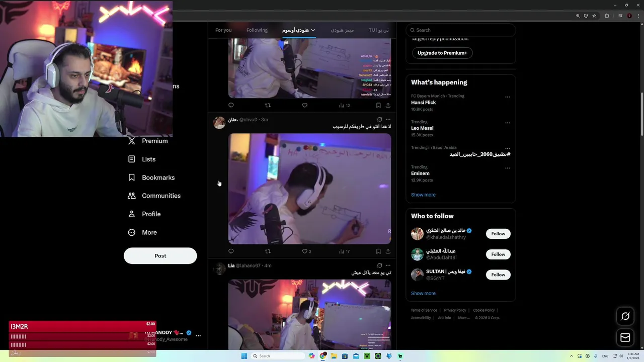Open حنان's profile avatar
This screenshot has height=362, width=644.
[219, 123]
